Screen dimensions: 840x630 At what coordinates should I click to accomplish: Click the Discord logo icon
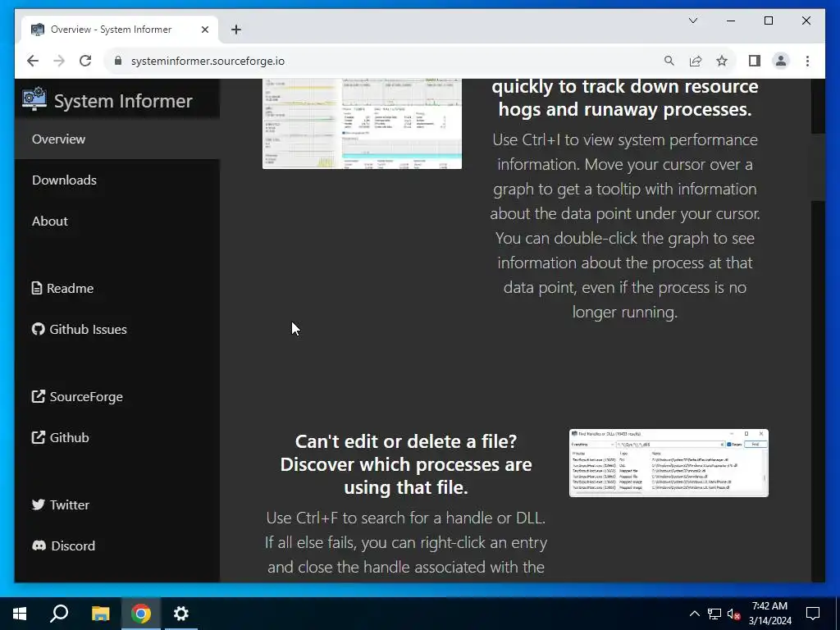coord(39,546)
